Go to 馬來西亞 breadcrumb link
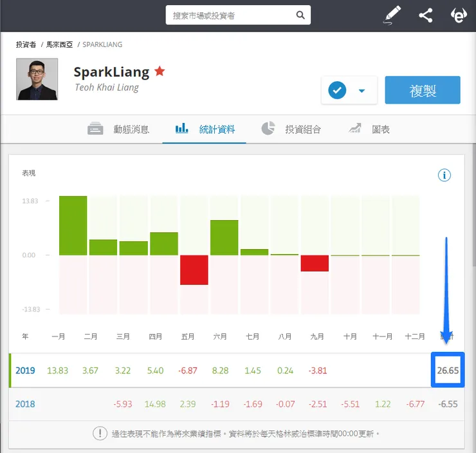This screenshot has width=476, height=453. (x=59, y=44)
